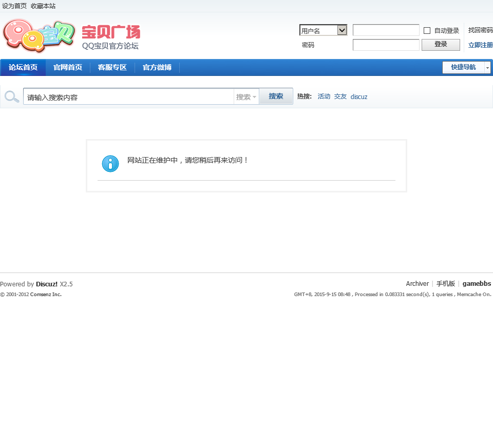Enable the 自动登录 checkbox
The image size is (493, 448).
click(x=427, y=30)
